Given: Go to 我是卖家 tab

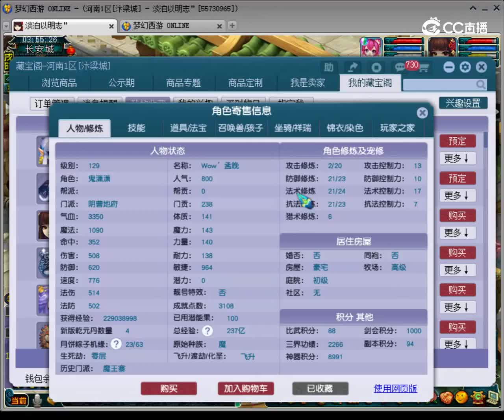Looking at the screenshot, I should [x=308, y=83].
